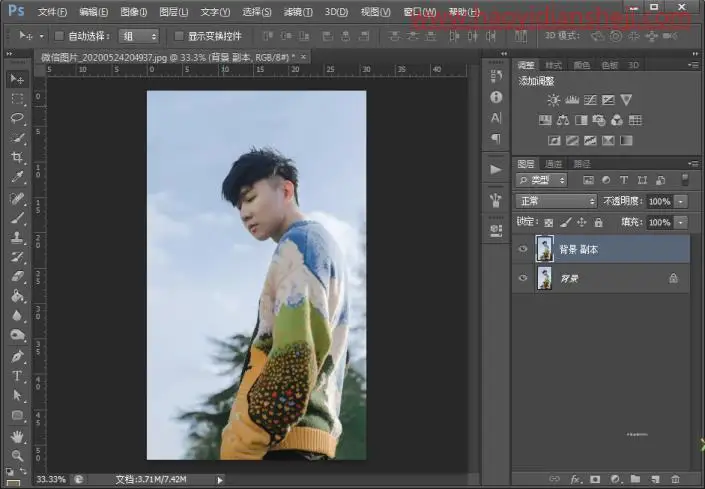Screen dimensions: 705x489
Task: Hide the 背景 副本 layer
Action: point(522,249)
